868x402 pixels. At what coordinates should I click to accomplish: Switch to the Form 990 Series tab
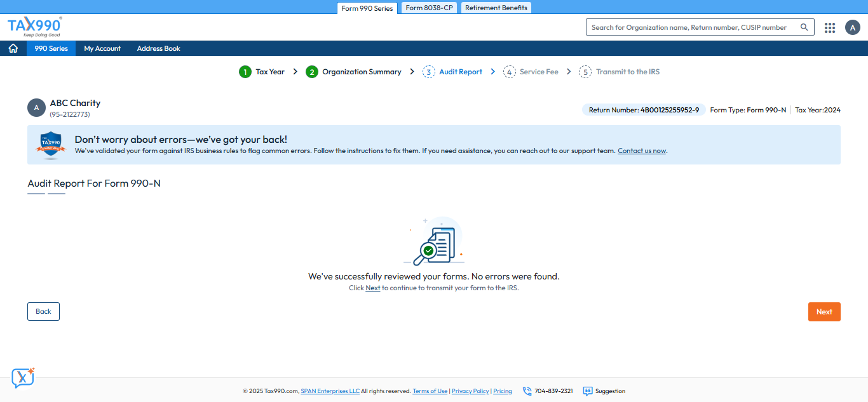point(367,8)
